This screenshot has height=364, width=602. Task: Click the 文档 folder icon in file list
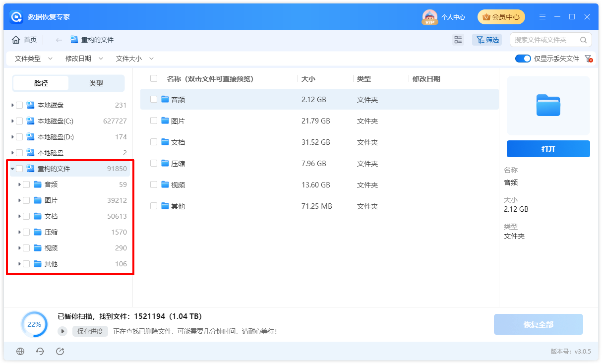coord(165,142)
